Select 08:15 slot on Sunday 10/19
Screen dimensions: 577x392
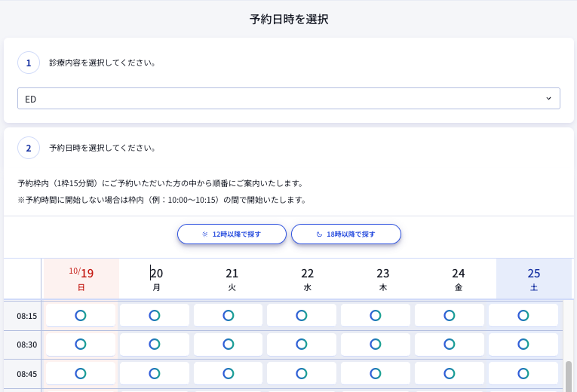click(81, 315)
